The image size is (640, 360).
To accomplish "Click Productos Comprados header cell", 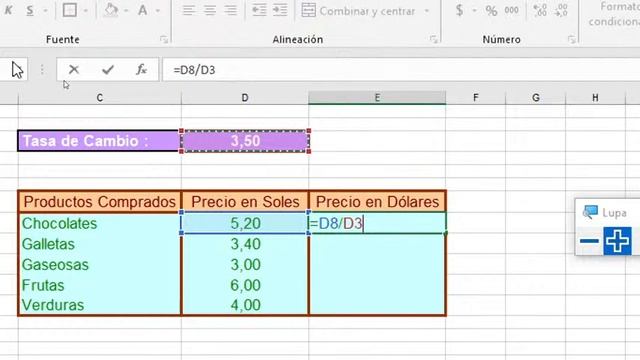I will tap(100, 202).
